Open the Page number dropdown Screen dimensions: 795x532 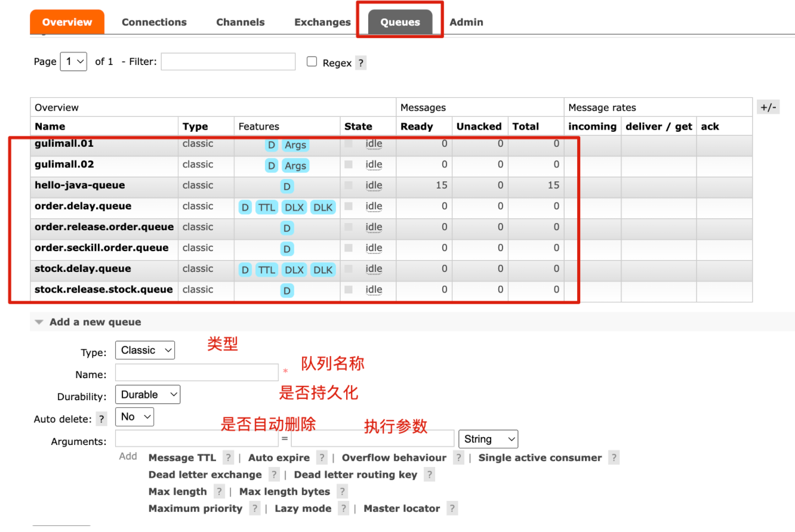(x=73, y=61)
